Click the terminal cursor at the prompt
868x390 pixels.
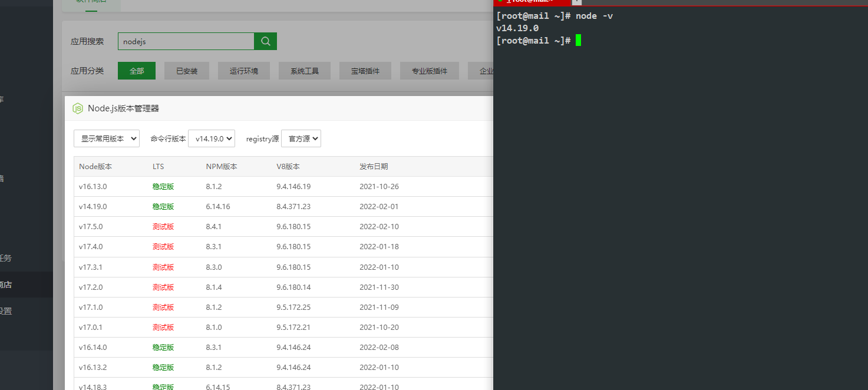tap(579, 40)
